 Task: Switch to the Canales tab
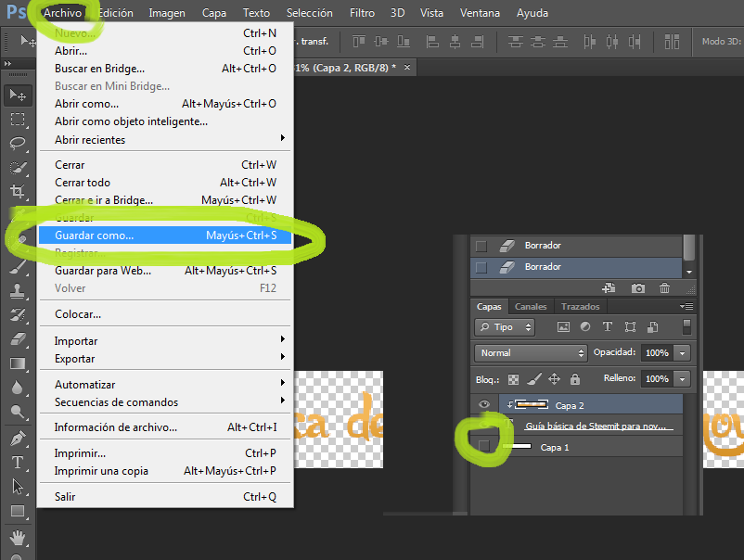click(x=531, y=306)
